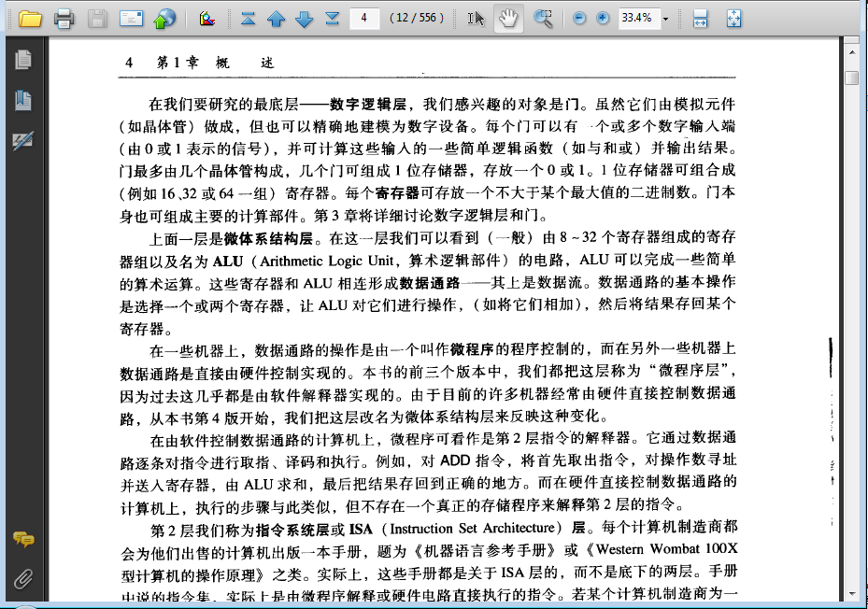The image size is (868, 609).
Task: Jump to the last page
Action: (x=332, y=19)
